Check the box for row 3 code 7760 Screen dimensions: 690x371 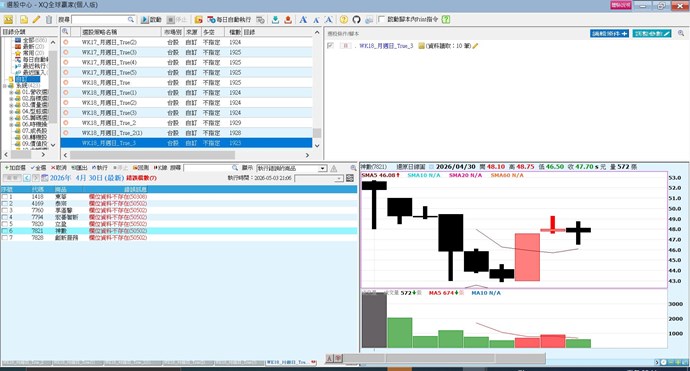pos(5,210)
